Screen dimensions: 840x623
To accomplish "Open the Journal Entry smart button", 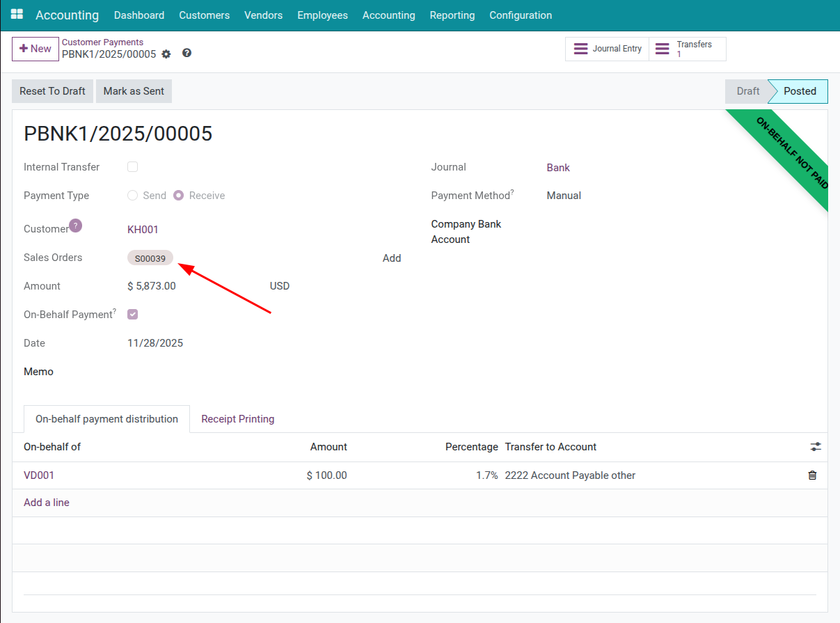I will 607,49.
